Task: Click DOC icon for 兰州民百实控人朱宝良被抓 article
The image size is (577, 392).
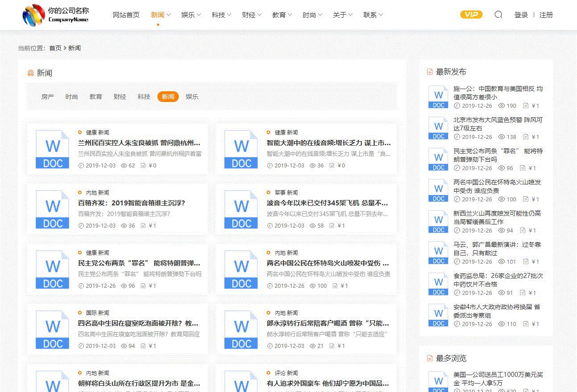Action: pos(53,149)
